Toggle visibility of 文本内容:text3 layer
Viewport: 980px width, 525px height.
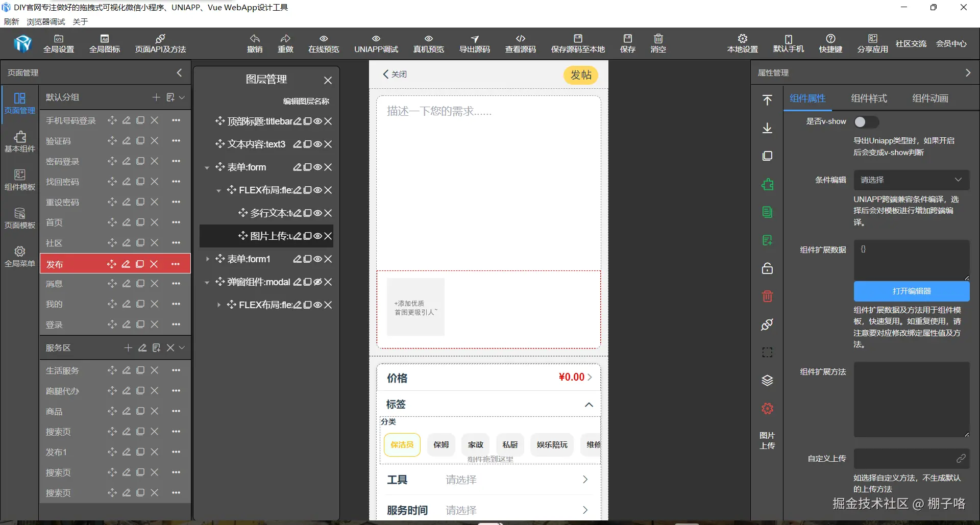point(317,144)
